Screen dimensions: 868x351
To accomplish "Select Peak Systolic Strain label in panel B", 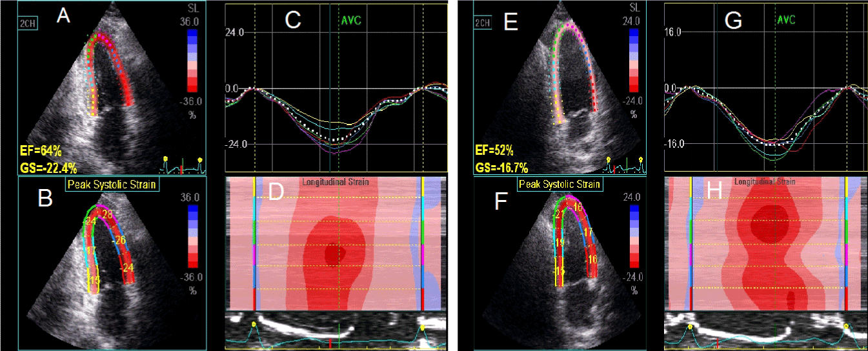I will point(112,184).
